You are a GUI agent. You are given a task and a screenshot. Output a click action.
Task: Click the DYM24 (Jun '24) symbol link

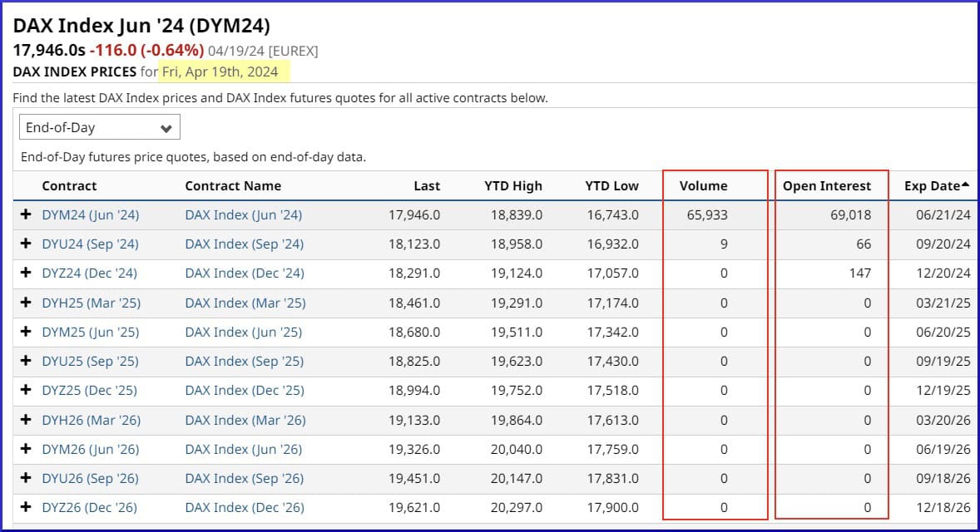(90, 215)
